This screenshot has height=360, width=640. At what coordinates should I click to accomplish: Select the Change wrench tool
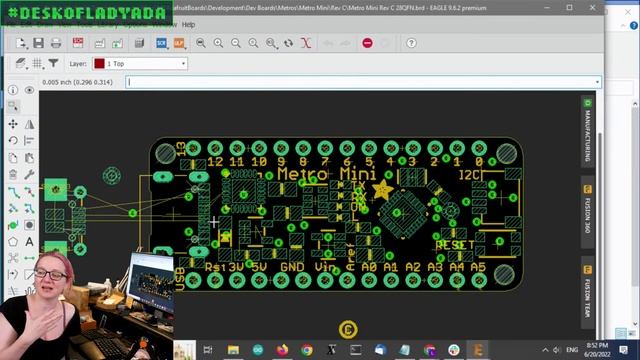(x=29, y=174)
